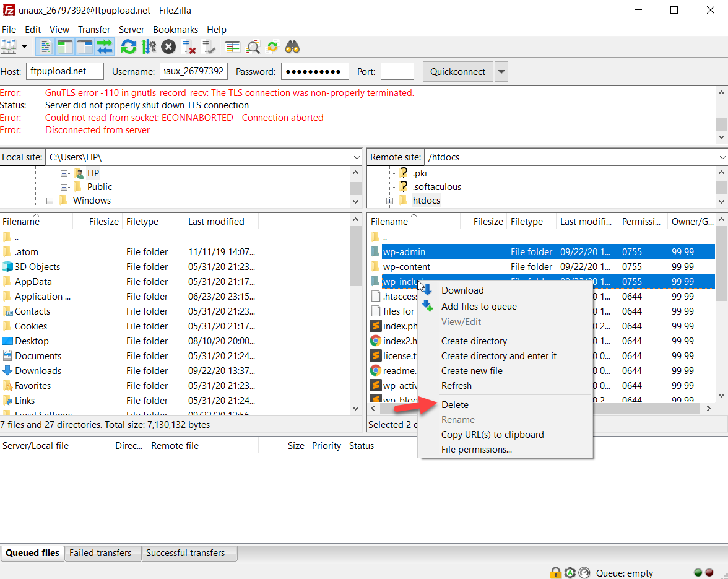Expand Public folder in local tree
Image resolution: width=728 pixels, height=579 pixels.
click(64, 187)
